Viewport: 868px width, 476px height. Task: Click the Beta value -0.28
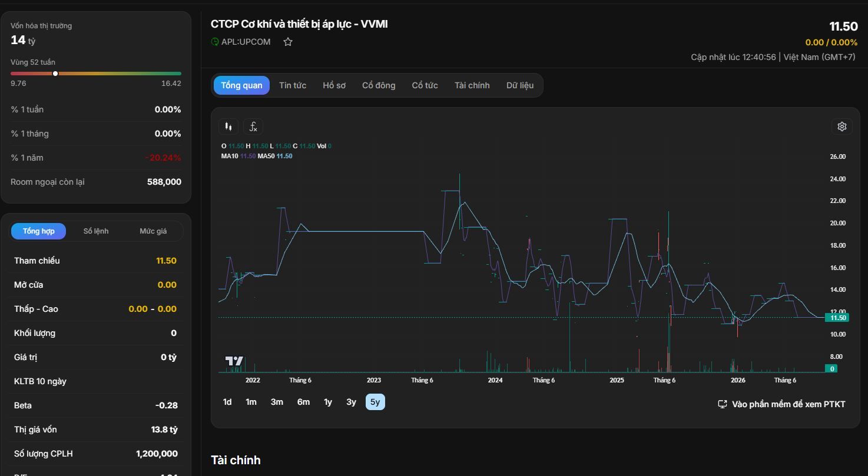pos(166,405)
